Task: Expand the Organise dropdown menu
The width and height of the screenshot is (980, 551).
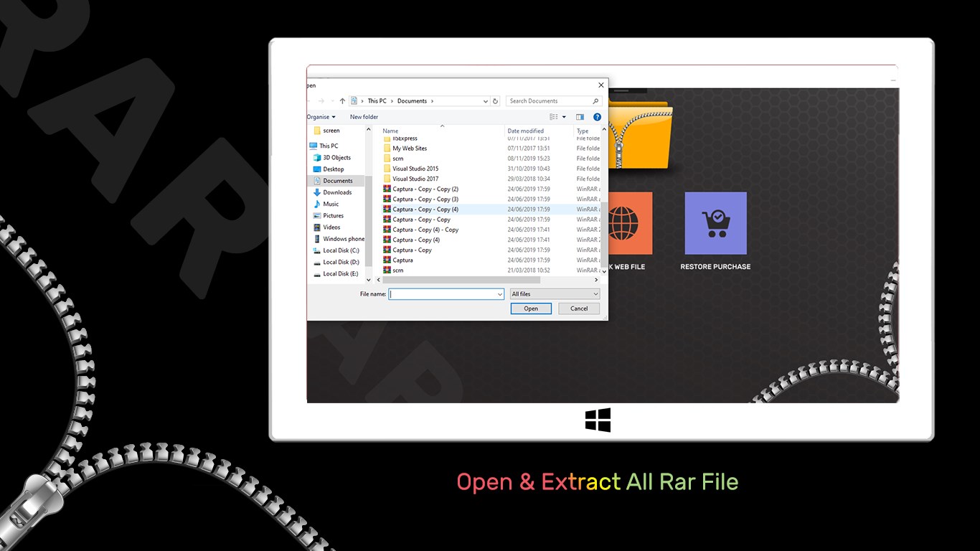Action: 321,116
